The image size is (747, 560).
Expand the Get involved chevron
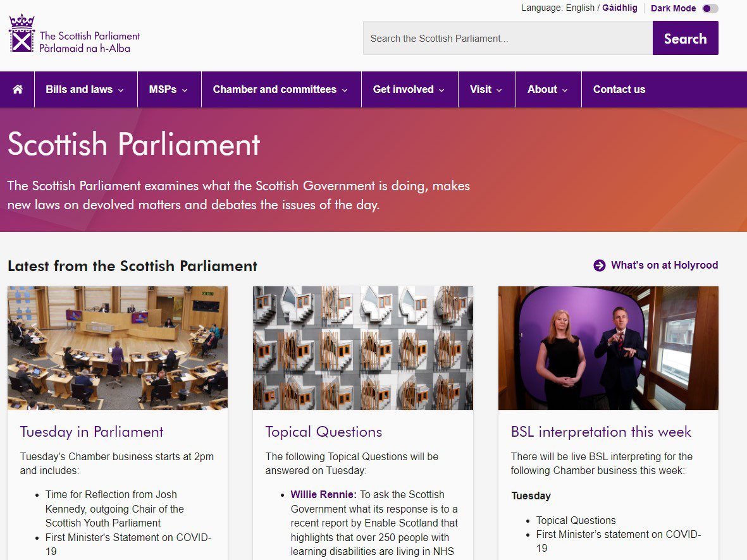pos(441,90)
